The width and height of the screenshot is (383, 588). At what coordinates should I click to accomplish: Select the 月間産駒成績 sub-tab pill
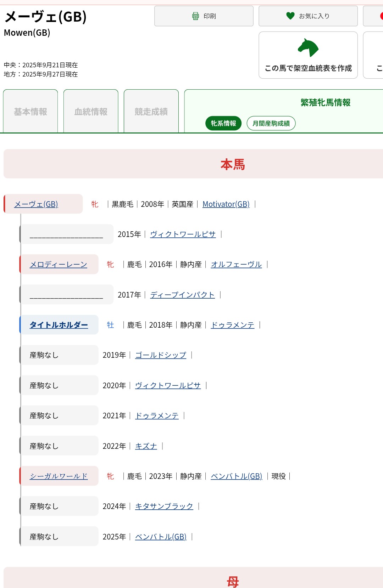pos(271,123)
